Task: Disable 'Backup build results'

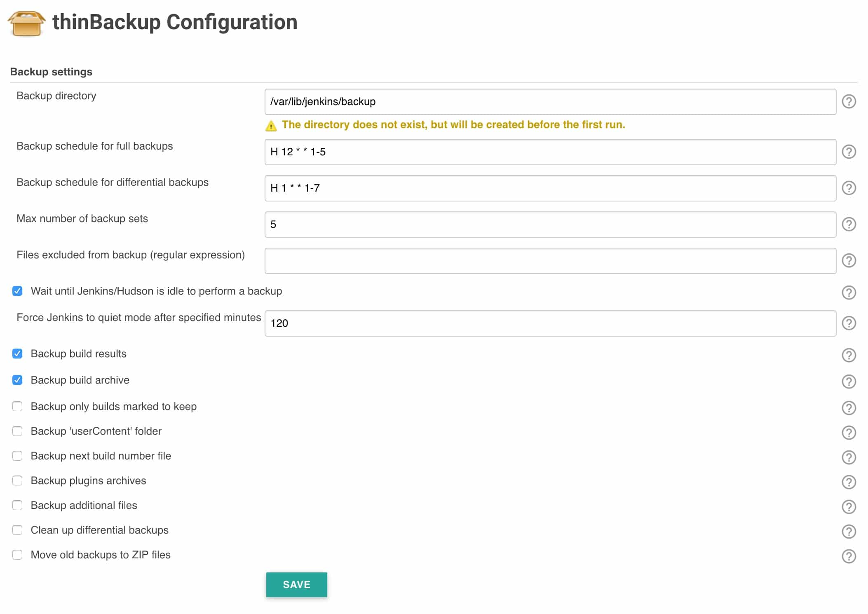Action: (x=17, y=354)
